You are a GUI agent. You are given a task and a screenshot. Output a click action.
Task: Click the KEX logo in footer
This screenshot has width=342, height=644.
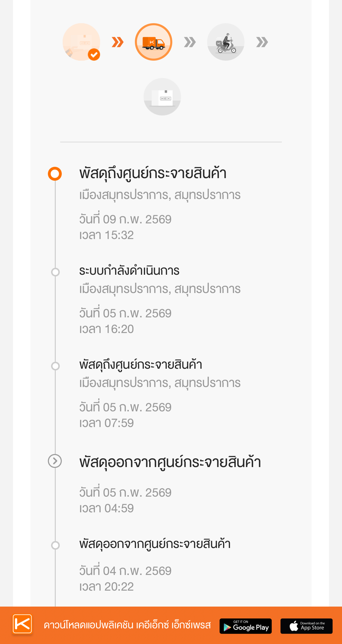(22, 624)
